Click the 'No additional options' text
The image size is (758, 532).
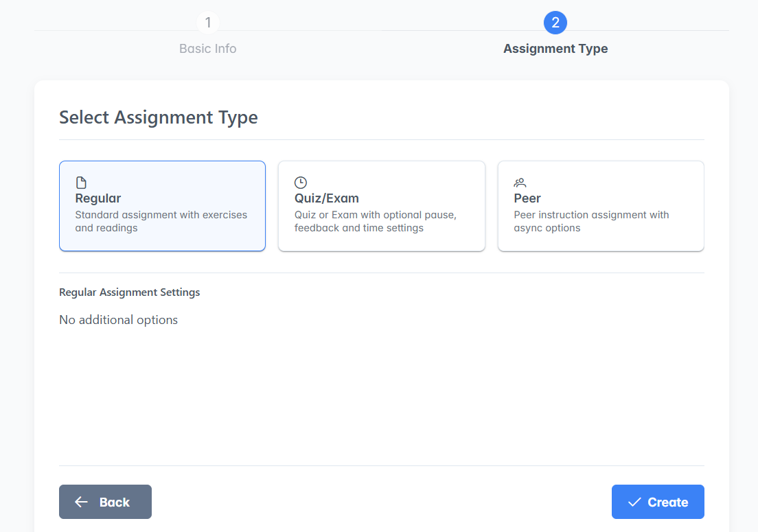point(119,320)
